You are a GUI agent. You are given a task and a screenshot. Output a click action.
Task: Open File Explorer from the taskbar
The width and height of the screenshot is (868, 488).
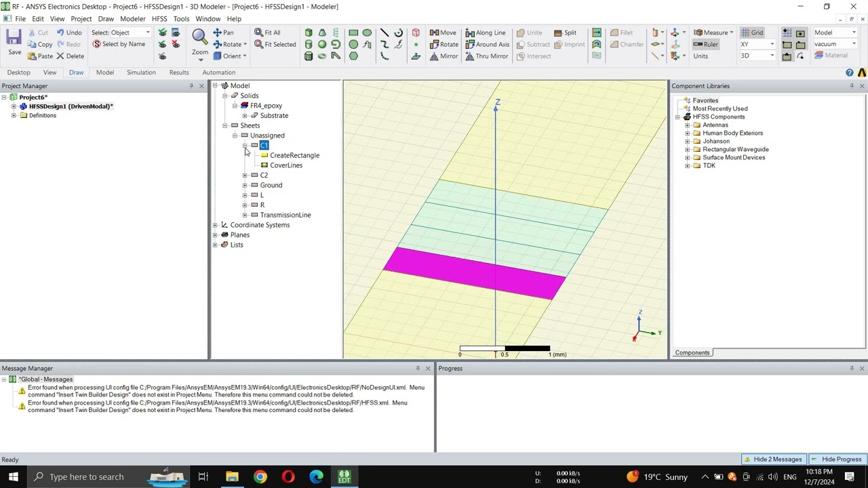232,476
